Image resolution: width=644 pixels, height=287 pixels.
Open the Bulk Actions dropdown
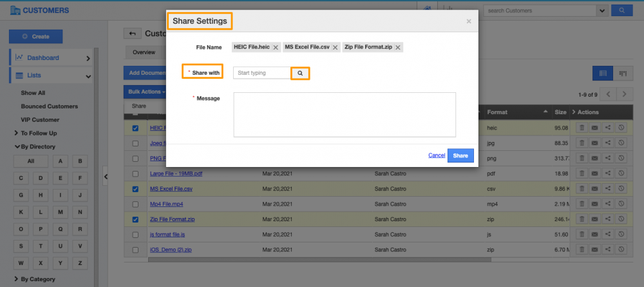(x=144, y=92)
